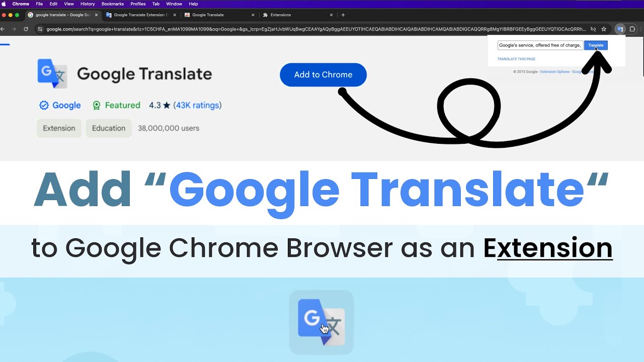Click the Education category chip
644x362 pixels.
pos(109,128)
